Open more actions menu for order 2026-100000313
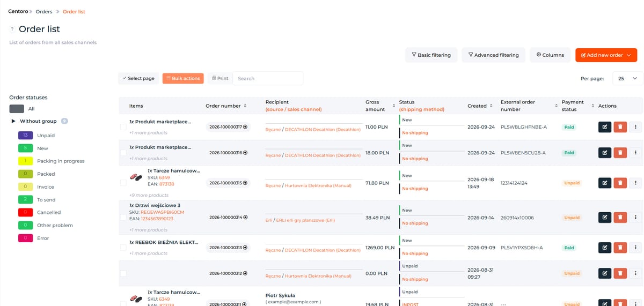Screen dimensions: 644x306 pyautogui.click(x=635, y=248)
